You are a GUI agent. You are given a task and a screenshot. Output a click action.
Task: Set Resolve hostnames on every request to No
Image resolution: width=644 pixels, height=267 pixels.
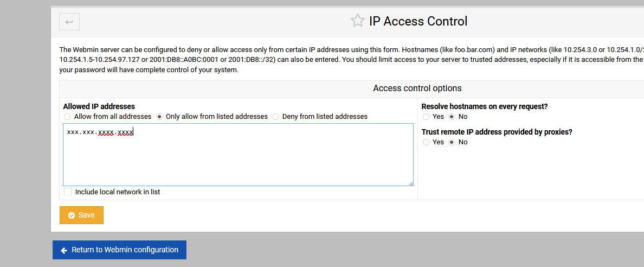[x=452, y=117]
